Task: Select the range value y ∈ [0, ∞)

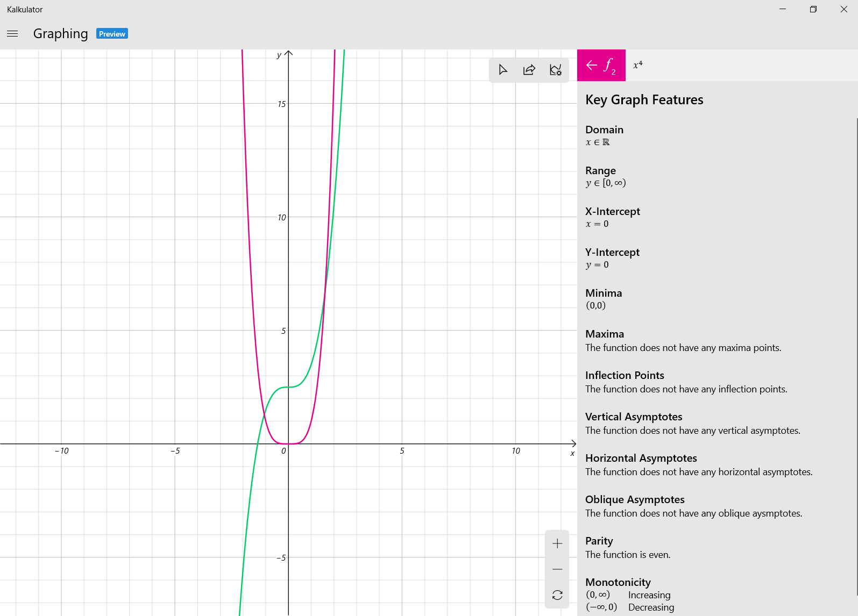Action: tap(606, 183)
